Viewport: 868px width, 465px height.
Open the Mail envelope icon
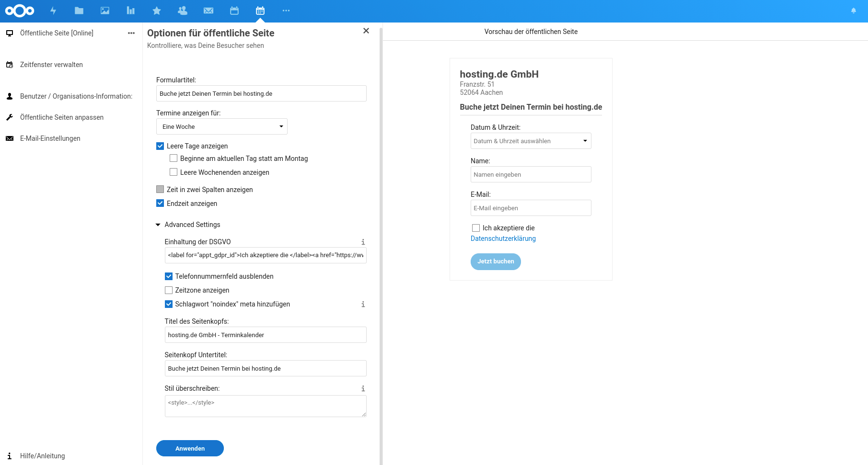coord(208,11)
